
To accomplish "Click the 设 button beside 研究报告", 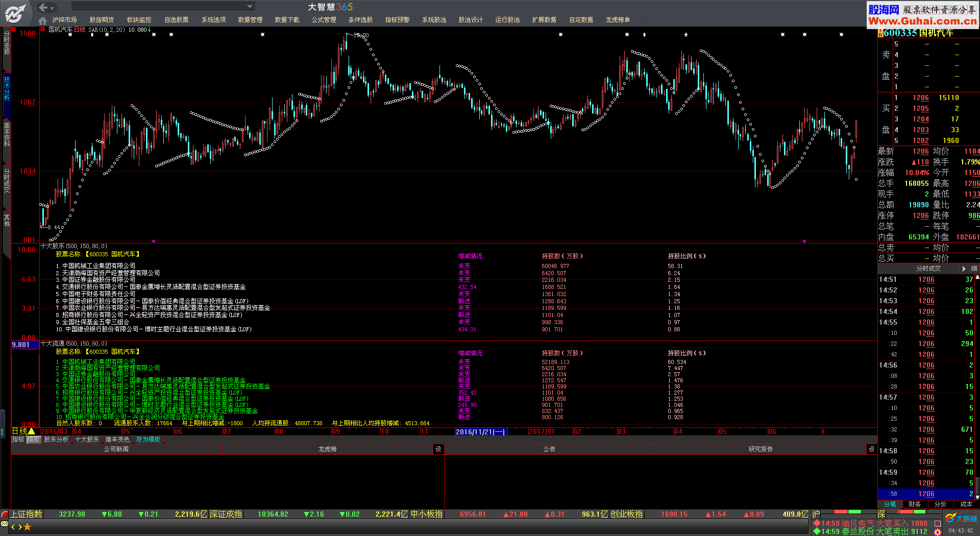I will click(x=871, y=449).
